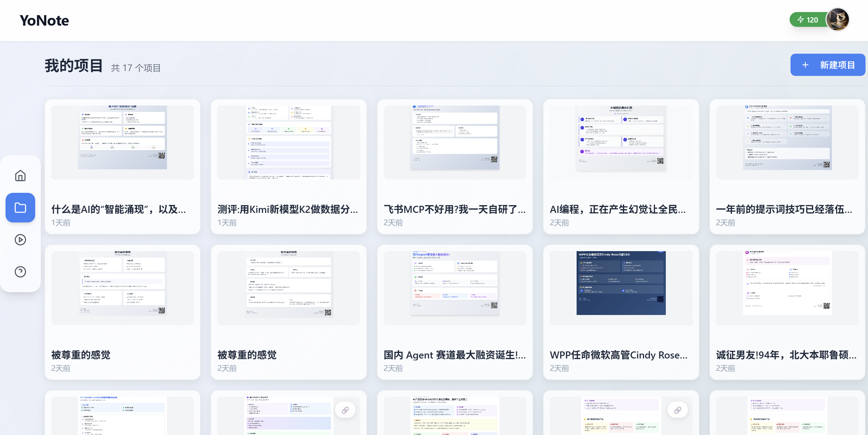Image resolution: width=868 pixels, height=435 pixels.
Task: Open WPP任命微软高管Cindy Rose dark thumbnail
Action: point(621,283)
